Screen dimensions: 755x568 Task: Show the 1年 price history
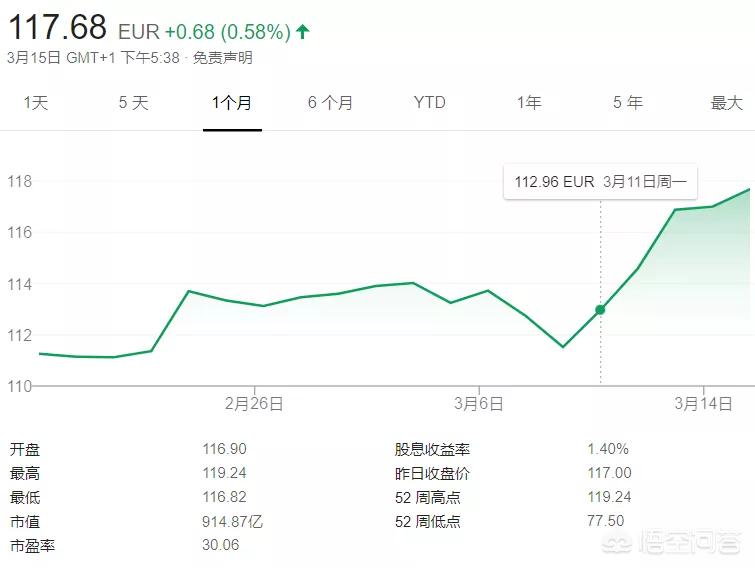(x=529, y=103)
